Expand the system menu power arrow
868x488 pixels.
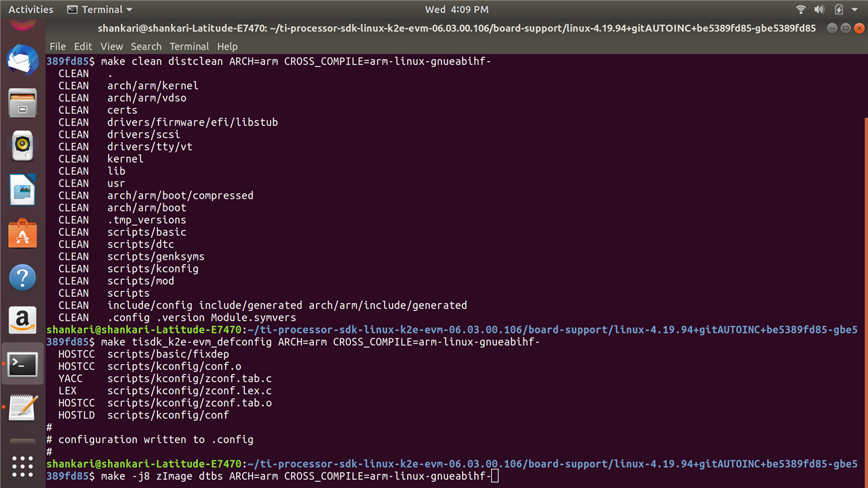point(854,9)
